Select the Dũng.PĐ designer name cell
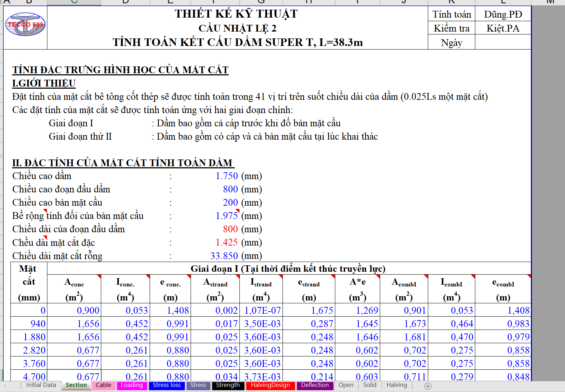Screen dimensions: 565x392 (x=503, y=14)
